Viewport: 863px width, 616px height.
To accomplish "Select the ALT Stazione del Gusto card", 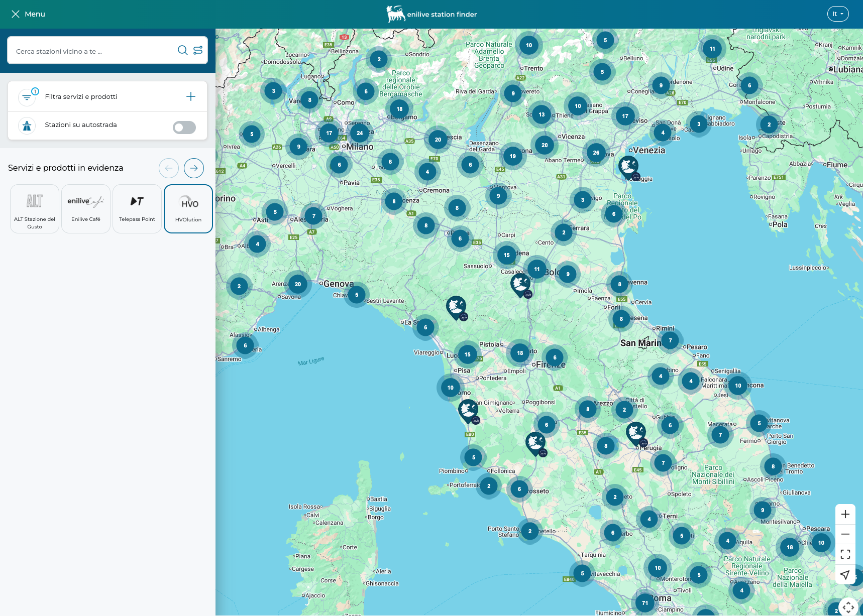I will (34, 208).
